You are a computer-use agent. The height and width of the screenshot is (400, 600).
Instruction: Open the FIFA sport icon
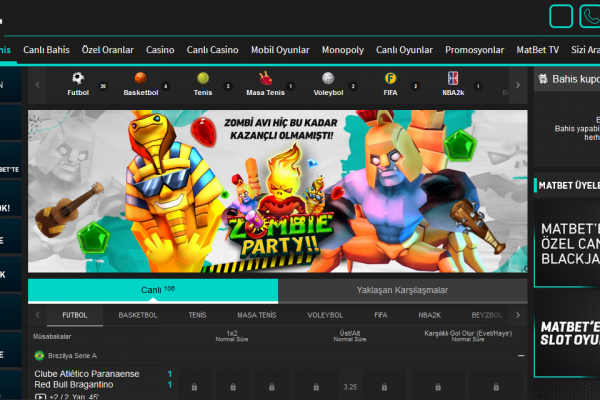click(390, 78)
